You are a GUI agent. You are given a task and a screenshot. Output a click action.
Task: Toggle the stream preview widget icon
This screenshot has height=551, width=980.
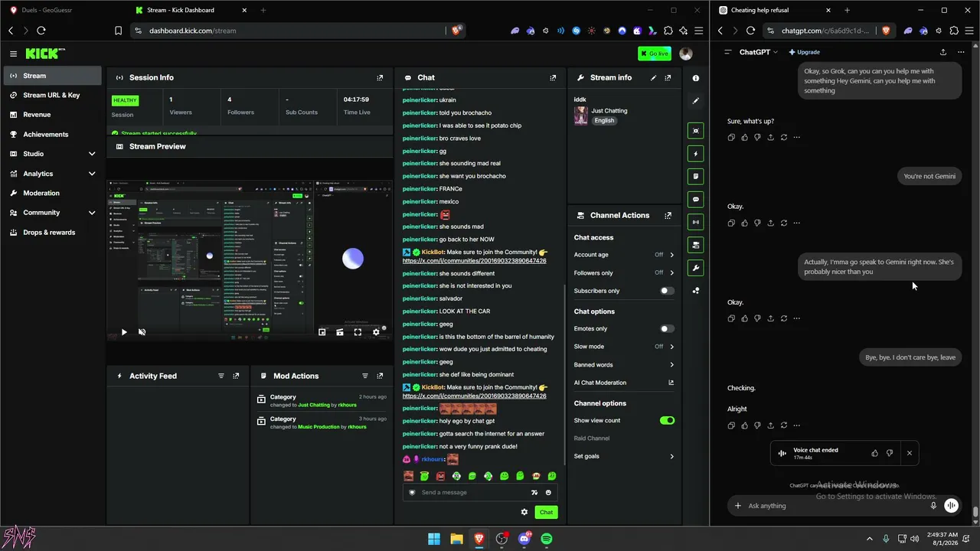coord(695,131)
